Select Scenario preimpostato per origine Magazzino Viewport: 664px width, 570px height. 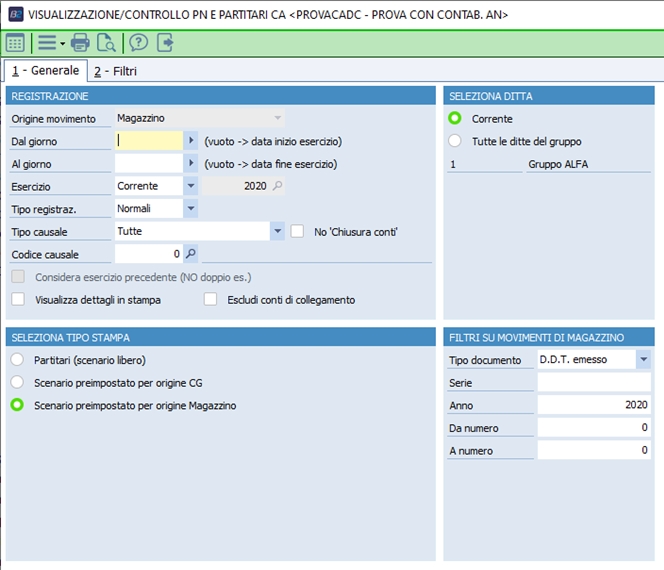pos(17,405)
